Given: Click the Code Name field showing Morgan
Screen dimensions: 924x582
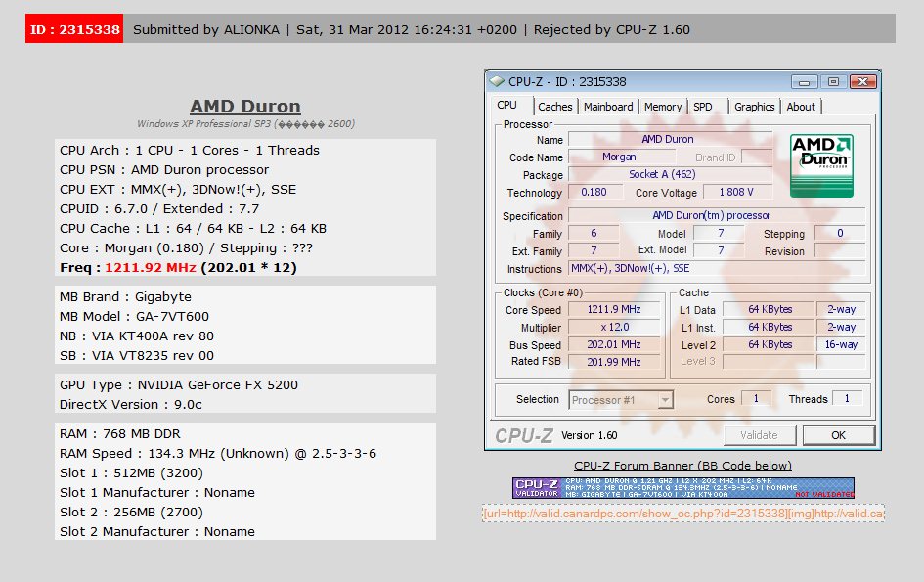Looking at the screenshot, I should point(621,157).
